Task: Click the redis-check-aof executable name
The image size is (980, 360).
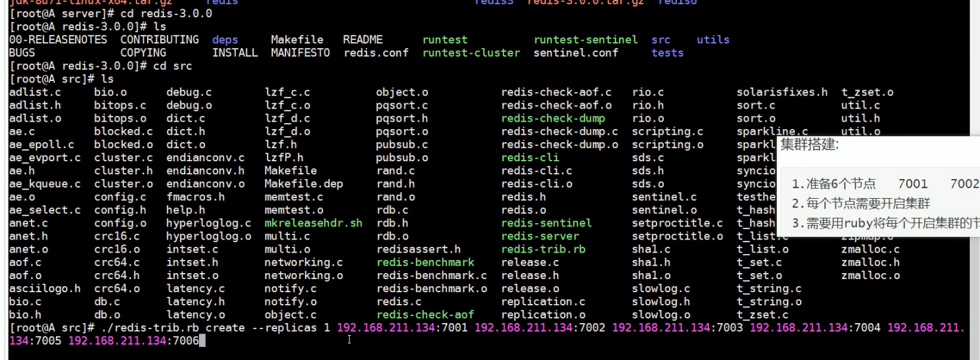Action: click(x=425, y=315)
